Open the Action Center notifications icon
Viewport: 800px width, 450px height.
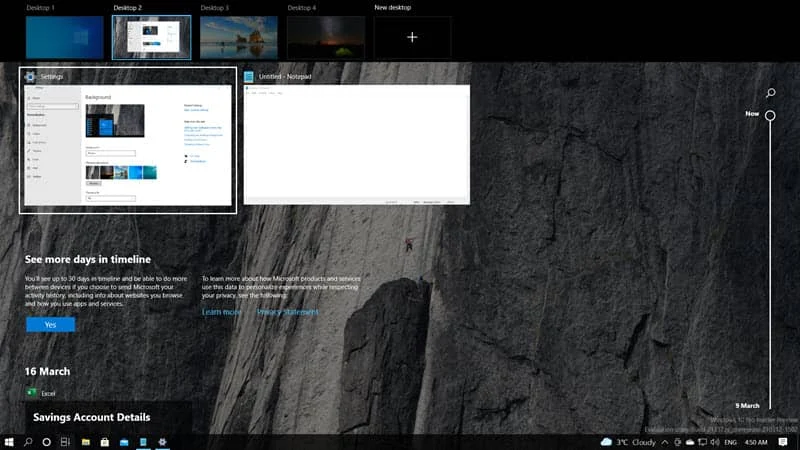point(783,442)
